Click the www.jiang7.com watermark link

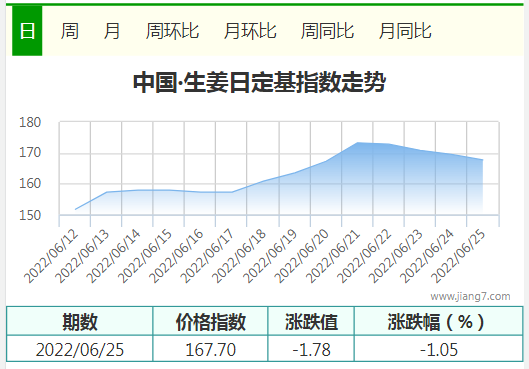point(470,296)
